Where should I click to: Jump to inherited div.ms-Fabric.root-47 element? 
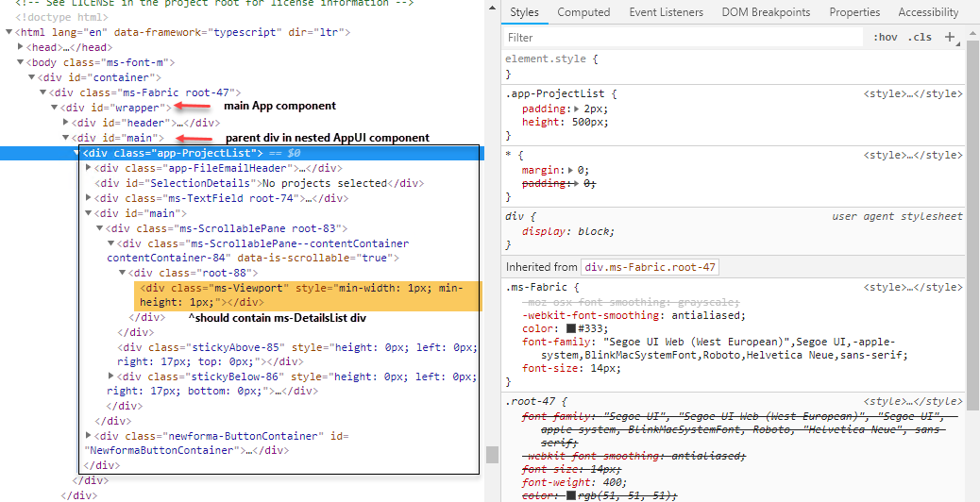(x=650, y=267)
